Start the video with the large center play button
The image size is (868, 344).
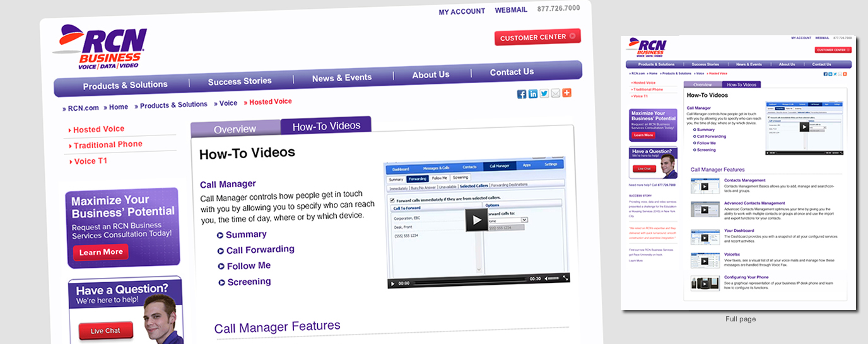[x=476, y=219]
